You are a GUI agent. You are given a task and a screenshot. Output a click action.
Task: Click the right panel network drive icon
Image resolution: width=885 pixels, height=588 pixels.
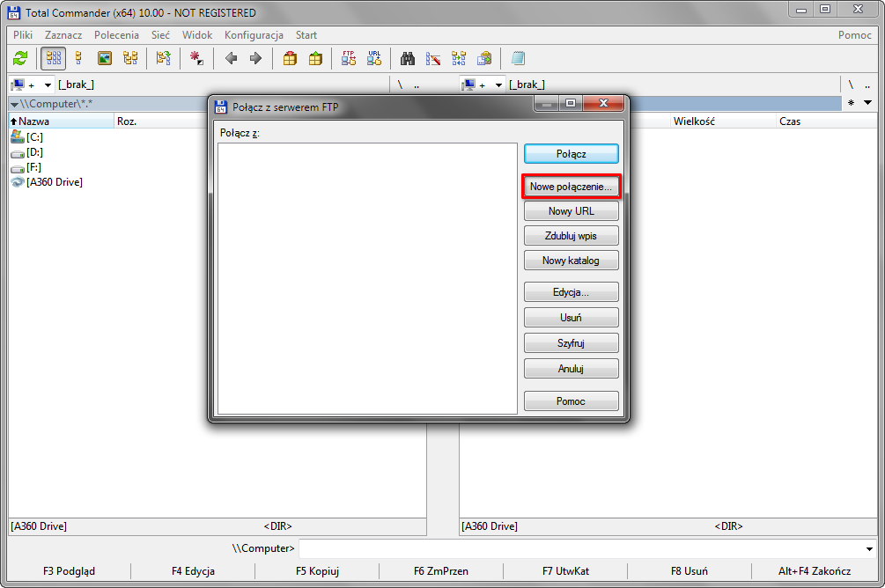[x=468, y=85]
